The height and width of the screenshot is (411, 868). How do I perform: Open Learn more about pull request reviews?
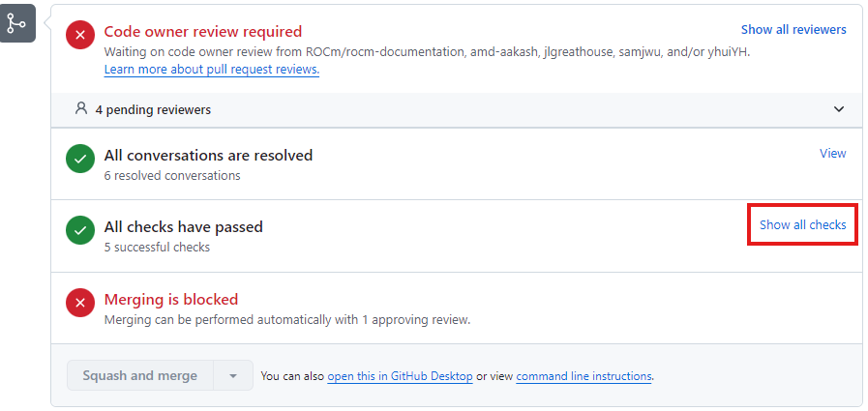coord(211,70)
